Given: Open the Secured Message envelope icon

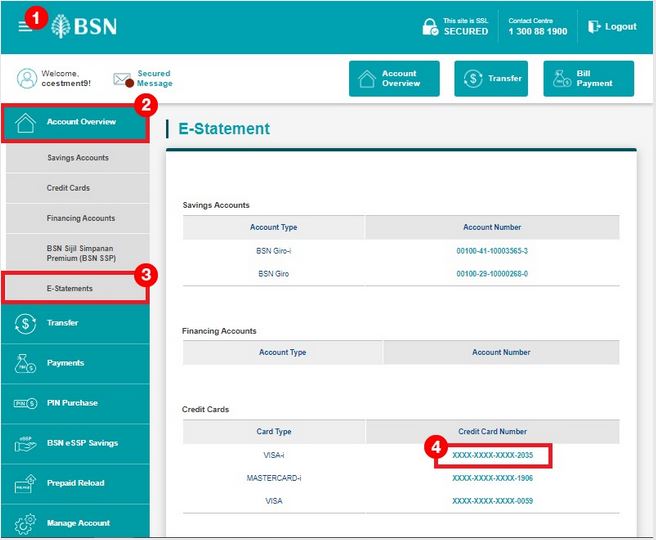Looking at the screenshot, I should (123, 79).
